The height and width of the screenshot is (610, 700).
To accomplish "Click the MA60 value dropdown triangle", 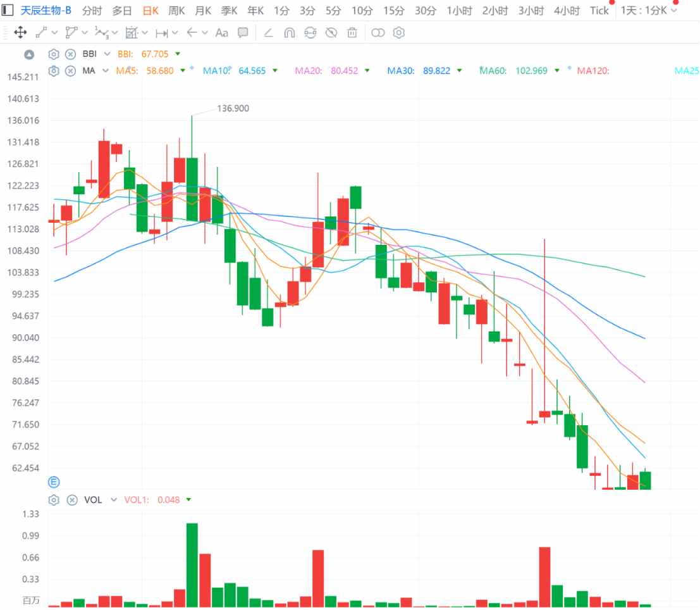I will (556, 71).
